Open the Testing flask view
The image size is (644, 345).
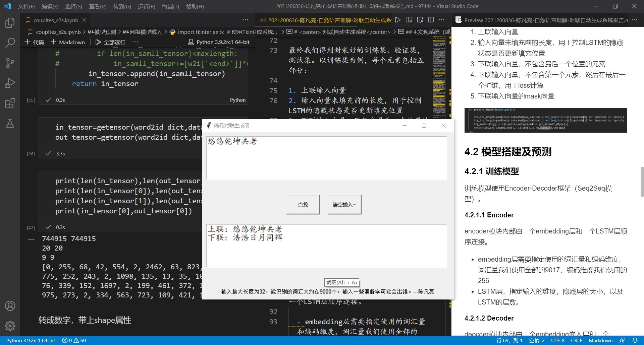(10, 123)
